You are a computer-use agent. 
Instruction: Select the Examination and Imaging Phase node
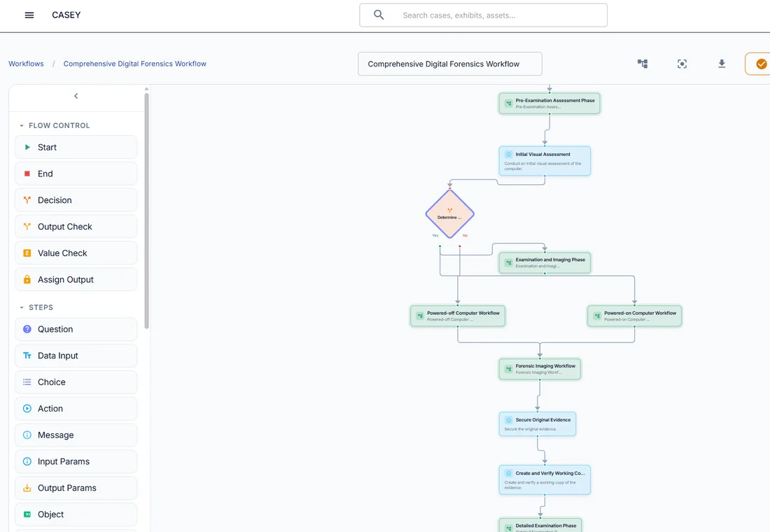pos(545,262)
